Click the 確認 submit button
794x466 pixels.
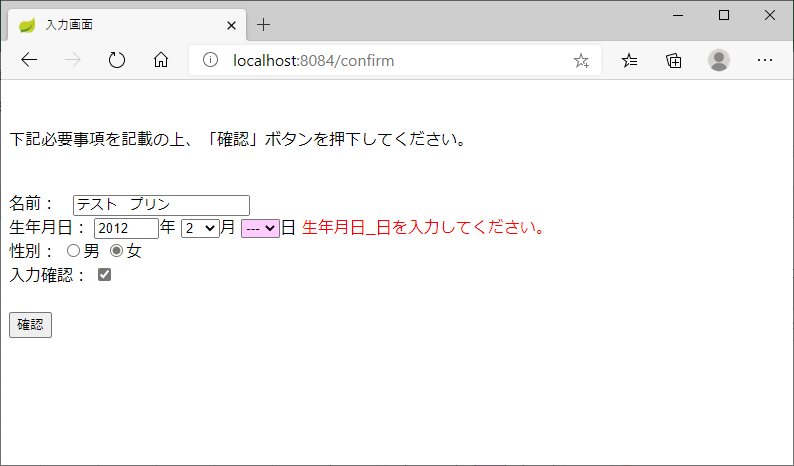(x=30, y=325)
